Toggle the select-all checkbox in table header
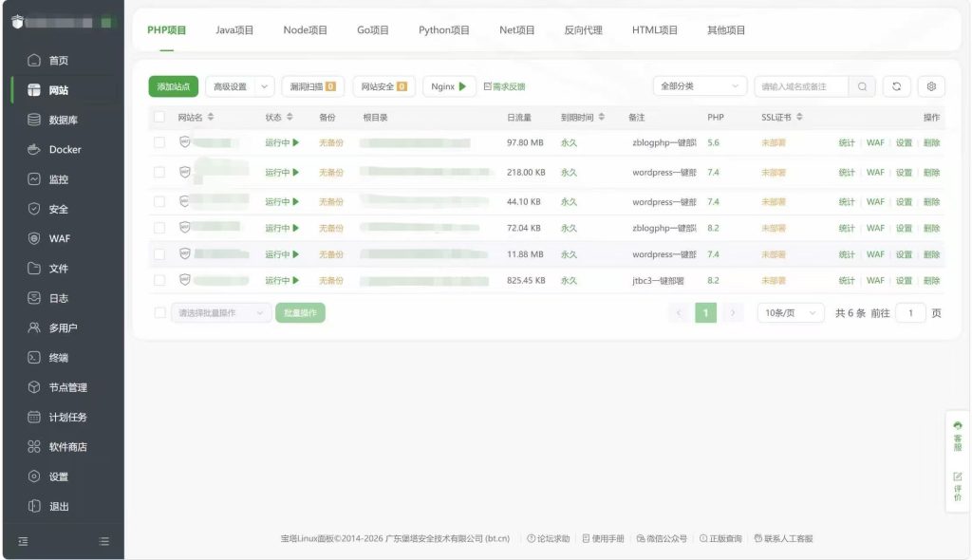Screen dimensions: 972x560 159,118
